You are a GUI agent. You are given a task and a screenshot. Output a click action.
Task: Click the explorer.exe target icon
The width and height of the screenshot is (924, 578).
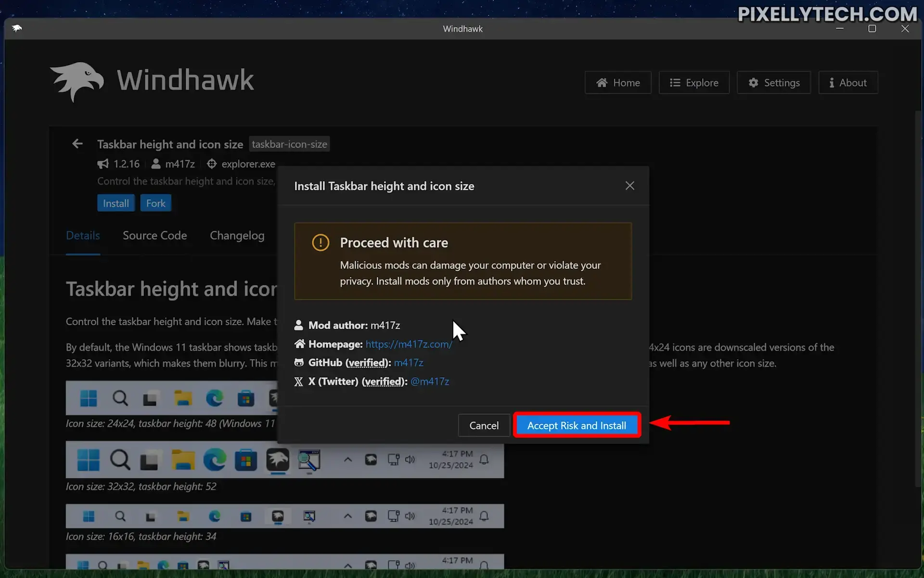point(212,164)
